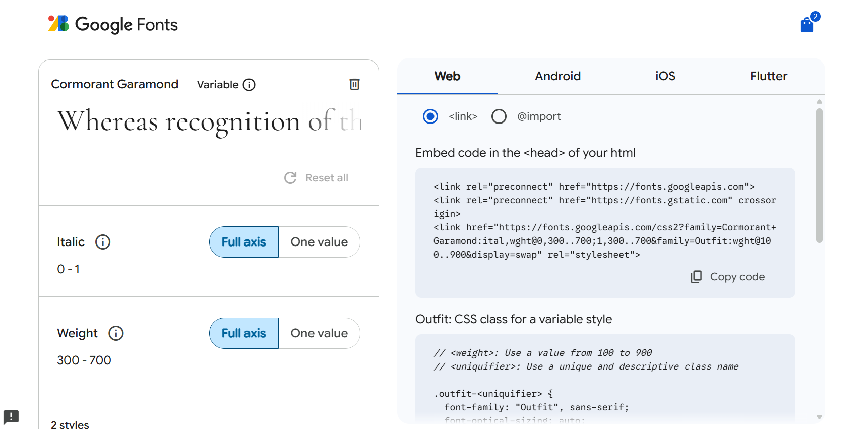Click the Cormorant Garamond font name
This screenshot has width=868, height=429.
[115, 84]
